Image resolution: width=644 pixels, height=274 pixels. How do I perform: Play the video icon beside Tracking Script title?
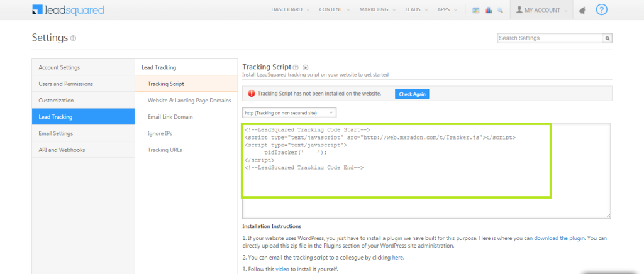tap(305, 67)
